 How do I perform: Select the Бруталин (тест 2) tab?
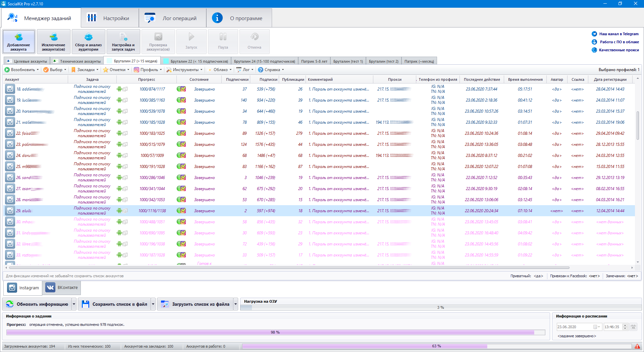tap(383, 61)
